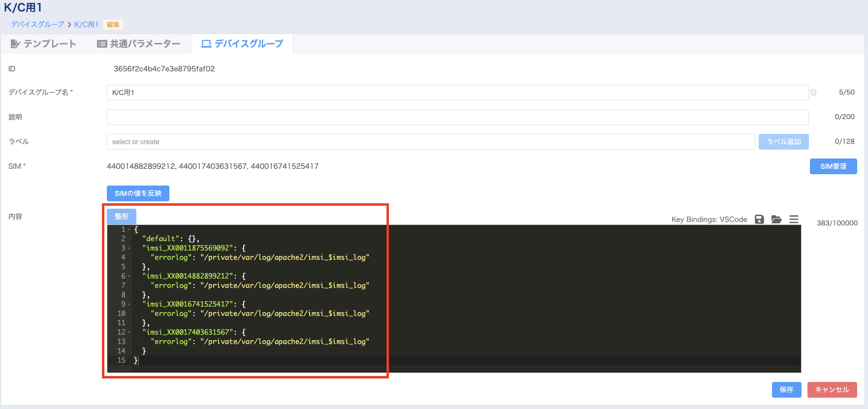Click the "default": {} line in editor
Screen dimensions: 868x409
click(x=171, y=239)
